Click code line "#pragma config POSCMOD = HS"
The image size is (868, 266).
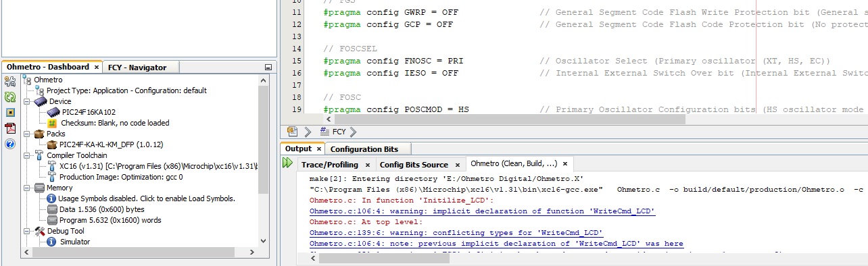pos(396,109)
